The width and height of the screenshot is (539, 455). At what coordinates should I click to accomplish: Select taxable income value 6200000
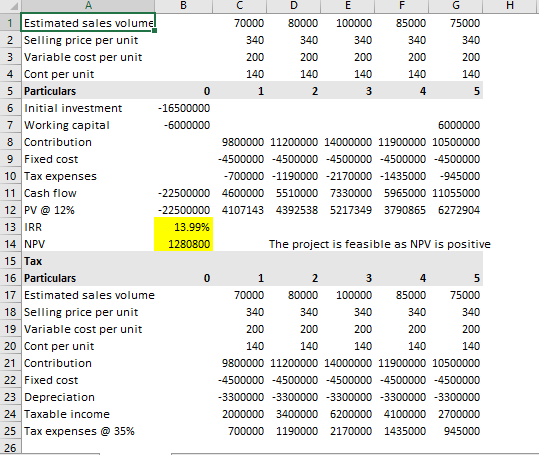pyautogui.click(x=348, y=414)
